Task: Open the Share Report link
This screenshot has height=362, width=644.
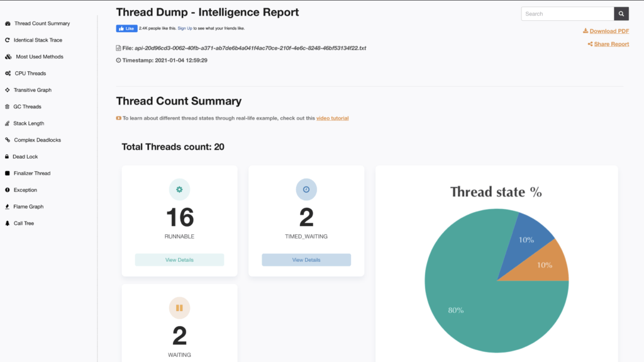Action: point(611,44)
